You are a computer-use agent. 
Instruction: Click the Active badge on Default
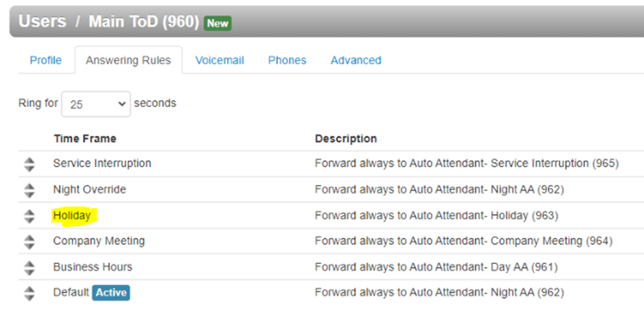pyautogui.click(x=111, y=292)
